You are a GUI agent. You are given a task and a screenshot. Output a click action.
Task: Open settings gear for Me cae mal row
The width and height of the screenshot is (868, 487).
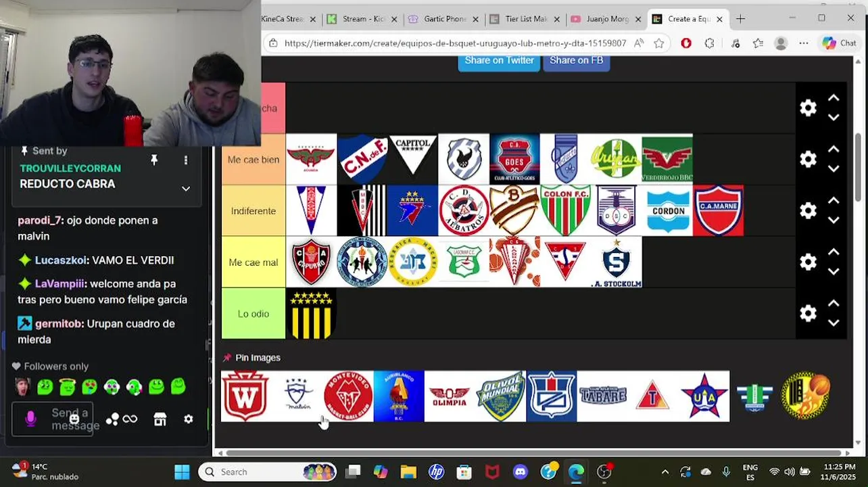tap(808, 262)
